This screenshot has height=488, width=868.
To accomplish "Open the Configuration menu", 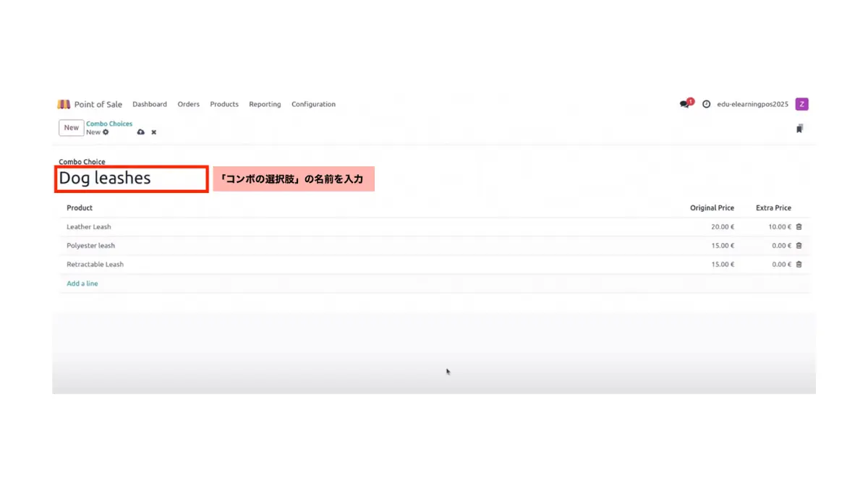I will coord(313,104).
